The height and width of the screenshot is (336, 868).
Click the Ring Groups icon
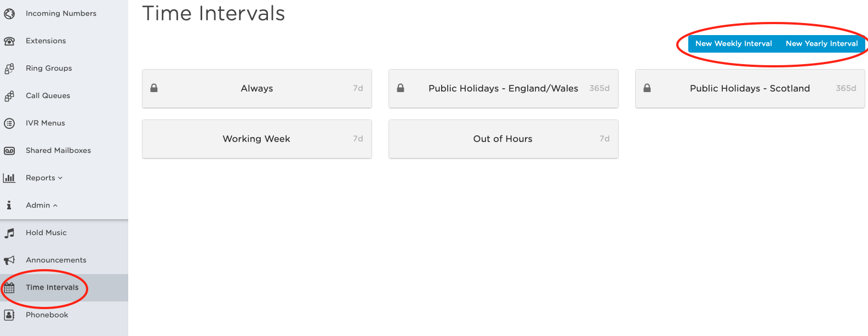(9, 69)
